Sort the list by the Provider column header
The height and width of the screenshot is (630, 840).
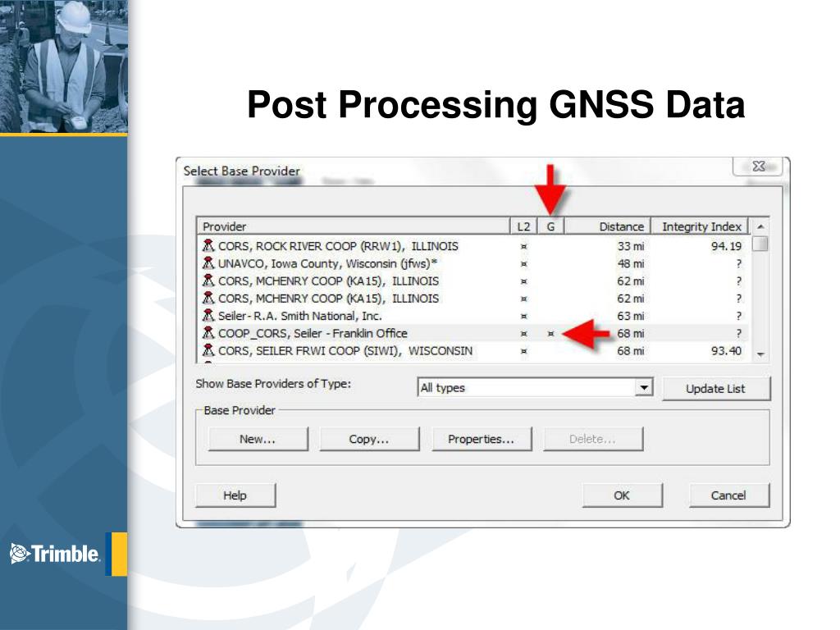tap(353, 226)
